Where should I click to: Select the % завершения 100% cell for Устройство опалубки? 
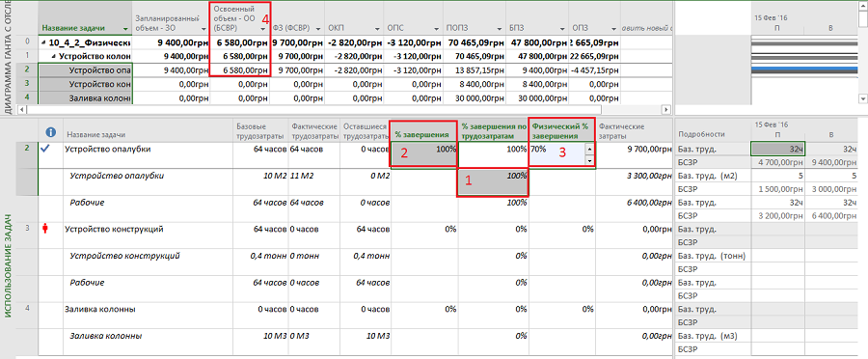[x=424, y=154]
